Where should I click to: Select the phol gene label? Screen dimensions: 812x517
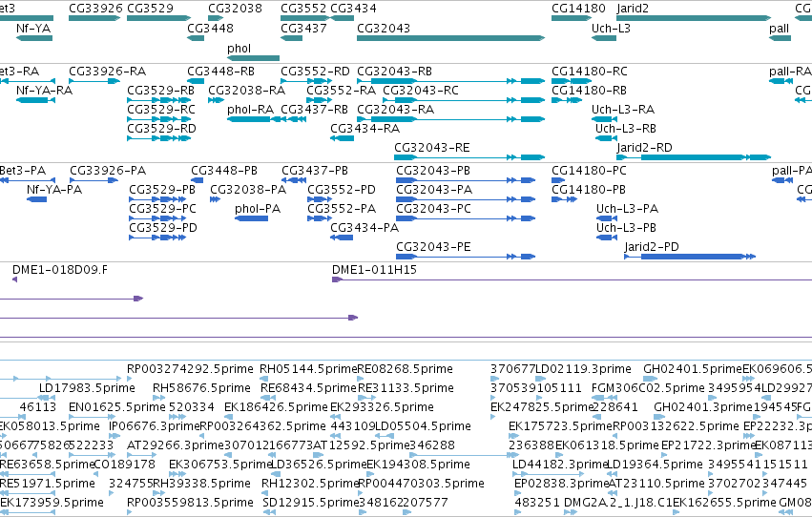(x=239, y=48)
